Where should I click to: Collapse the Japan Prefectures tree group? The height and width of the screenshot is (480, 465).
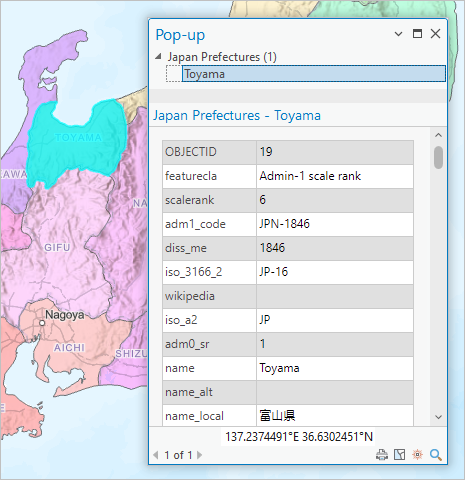(158, 57)
